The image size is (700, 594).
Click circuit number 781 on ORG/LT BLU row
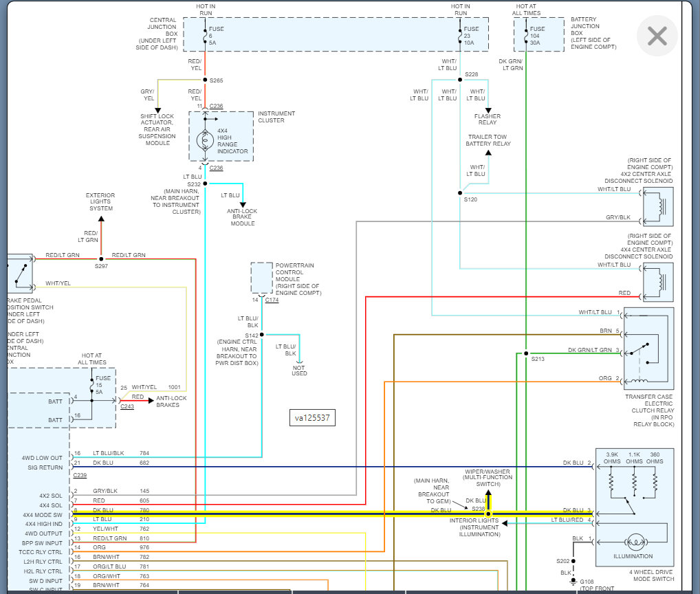pos(144,566)
